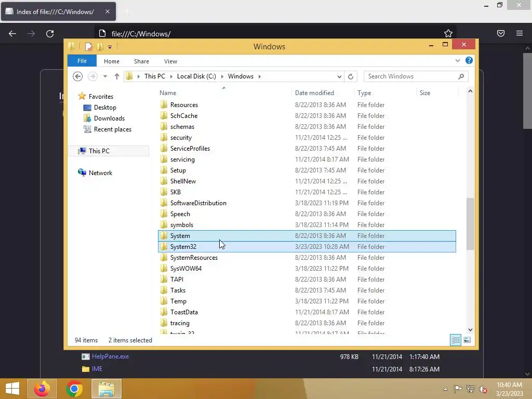532x399 pixels.
Task: Open the View ribbon tab
Action: [170, 61]
